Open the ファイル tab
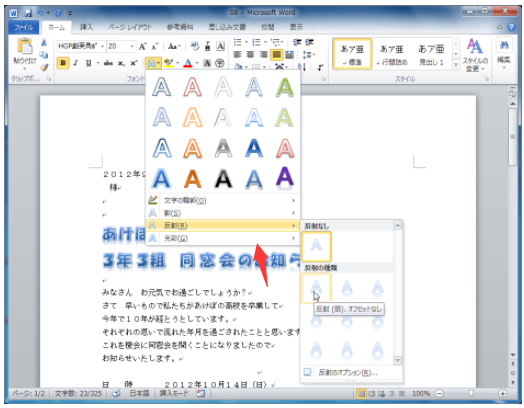 (x=23, y=27)
